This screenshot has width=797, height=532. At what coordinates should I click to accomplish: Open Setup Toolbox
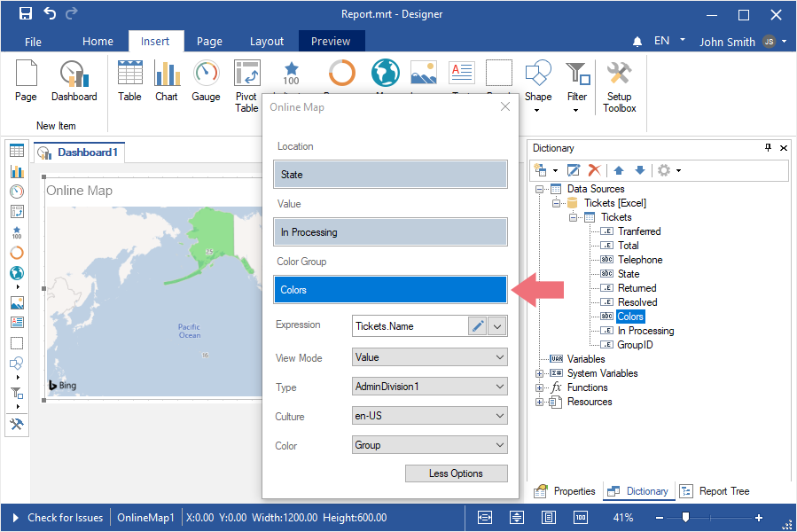619,86
